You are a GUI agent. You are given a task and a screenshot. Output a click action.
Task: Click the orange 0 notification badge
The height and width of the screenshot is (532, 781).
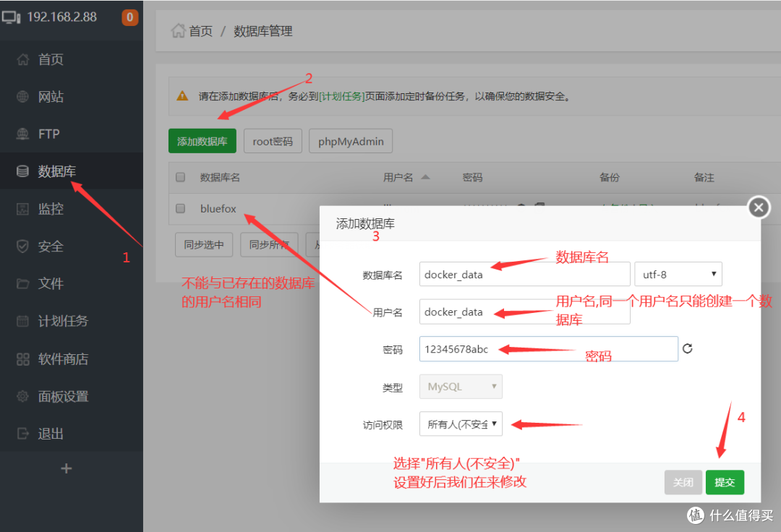(x=130, y=17)
